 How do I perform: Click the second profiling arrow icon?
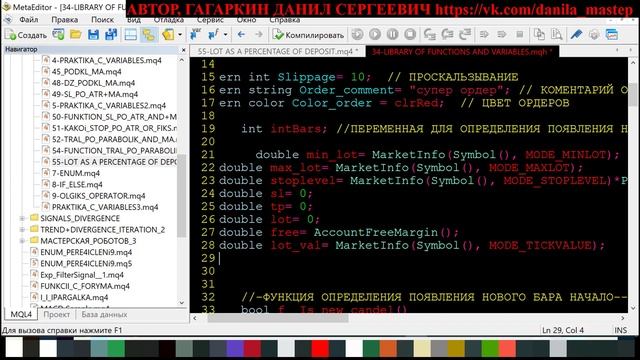coord(502,35)
